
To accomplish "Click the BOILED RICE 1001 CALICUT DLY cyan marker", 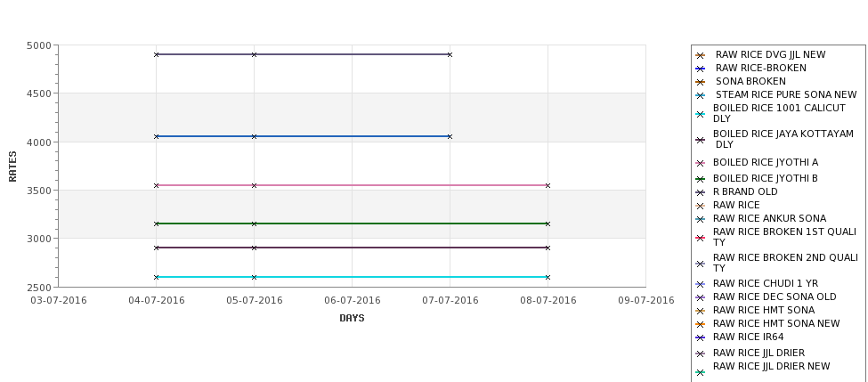I will click(x=701, y=114).
